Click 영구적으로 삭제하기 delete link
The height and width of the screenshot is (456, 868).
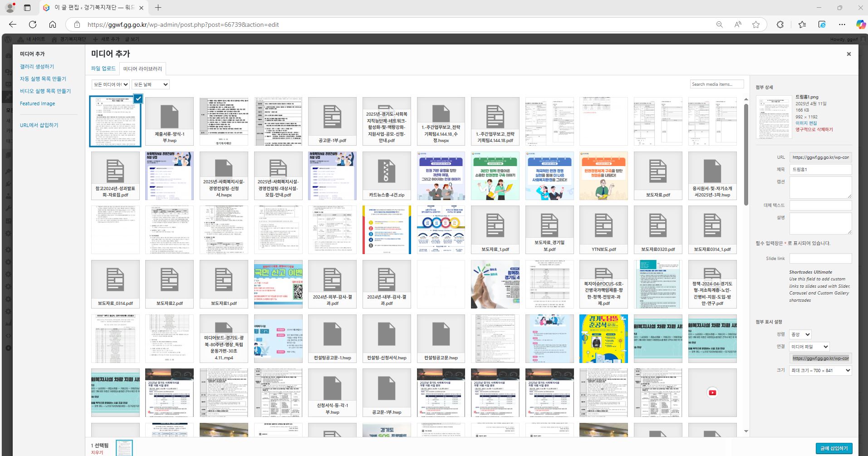(x=814, y=129)
